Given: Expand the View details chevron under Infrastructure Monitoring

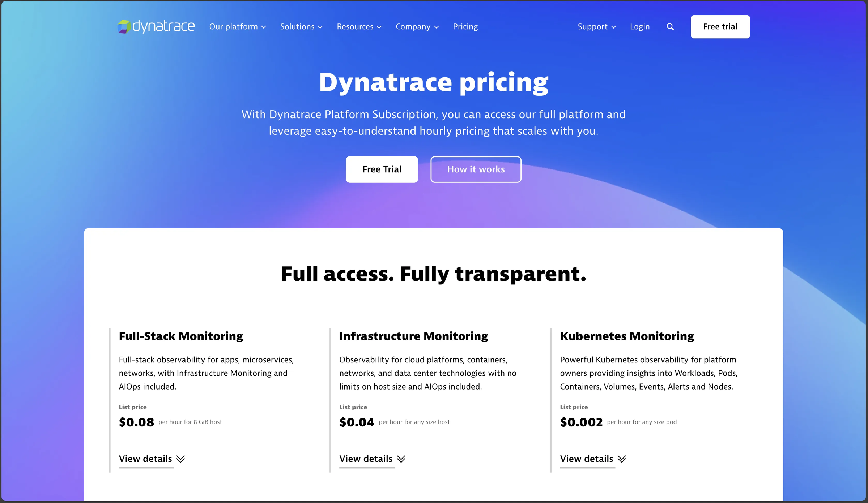Looking at the screenshot, I should 401,459.
